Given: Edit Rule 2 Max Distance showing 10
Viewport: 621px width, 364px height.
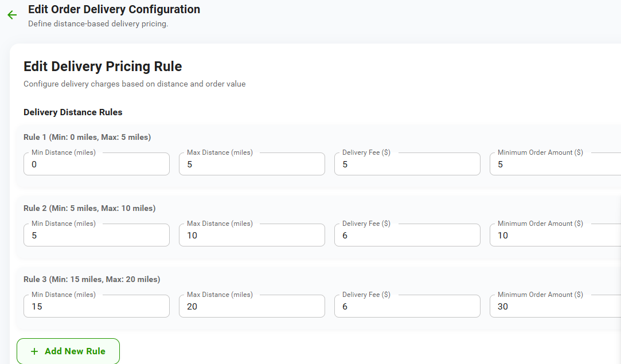Looking at the screenshot, I should (252, 236).
